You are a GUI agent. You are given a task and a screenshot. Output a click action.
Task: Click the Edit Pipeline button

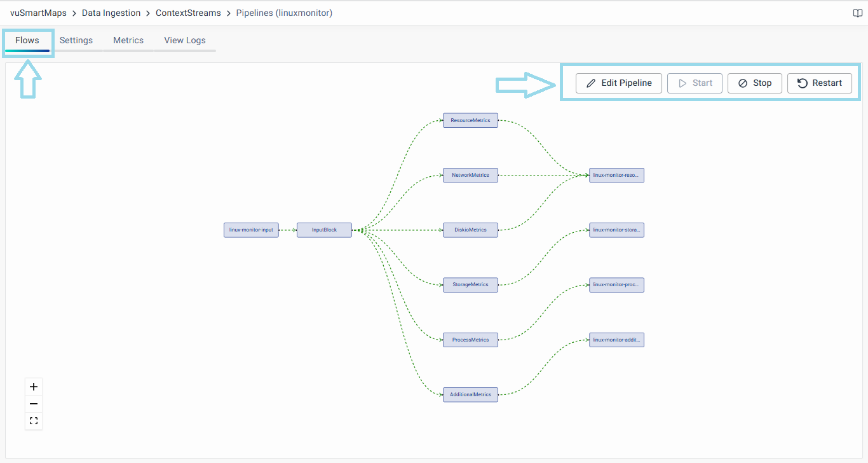[x=619, y=83]
